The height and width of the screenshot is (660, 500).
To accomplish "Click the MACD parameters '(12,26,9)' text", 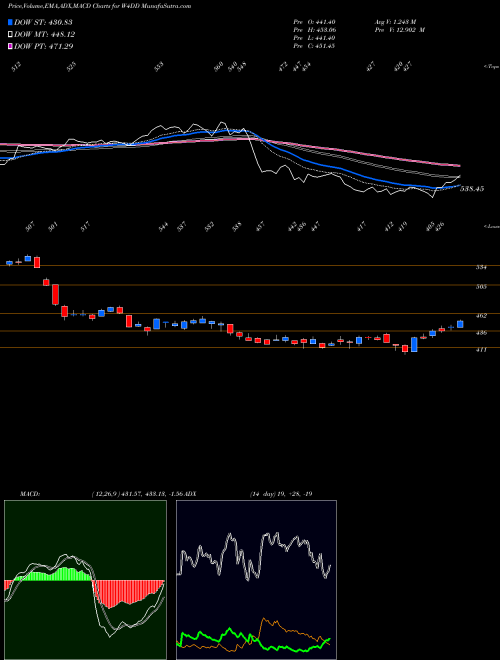I will tap(105, 494).
